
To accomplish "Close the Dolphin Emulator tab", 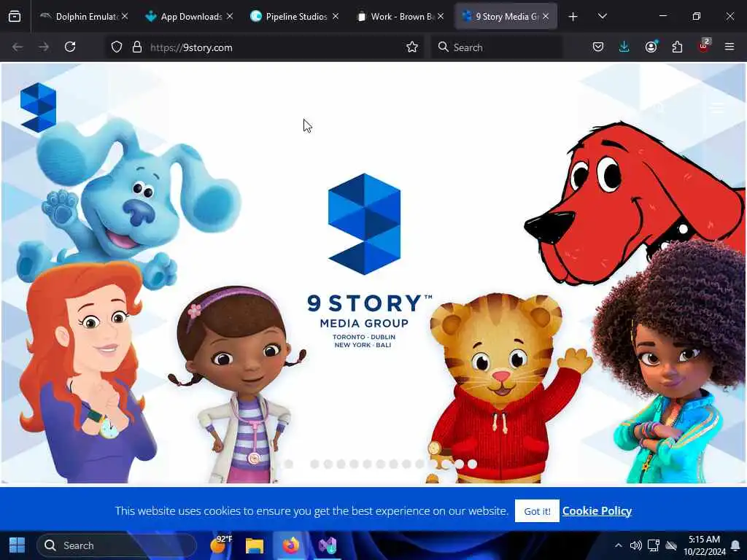I will (x=124, y=16).
